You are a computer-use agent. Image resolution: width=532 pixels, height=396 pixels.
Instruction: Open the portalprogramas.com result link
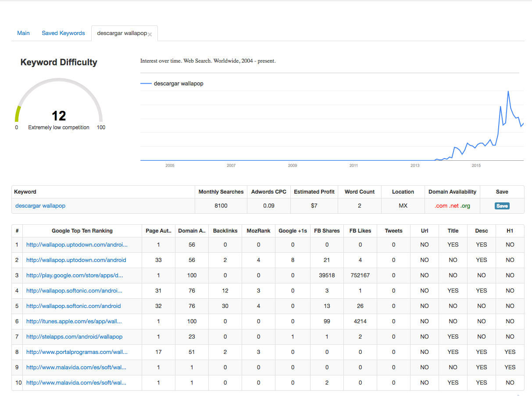tap(77, 352)
